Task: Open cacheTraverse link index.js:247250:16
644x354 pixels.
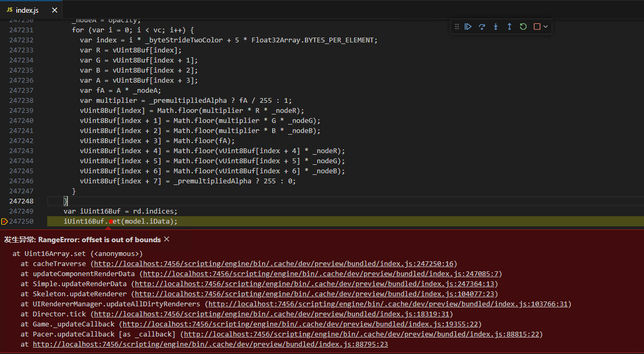Action: click(274, 263)
